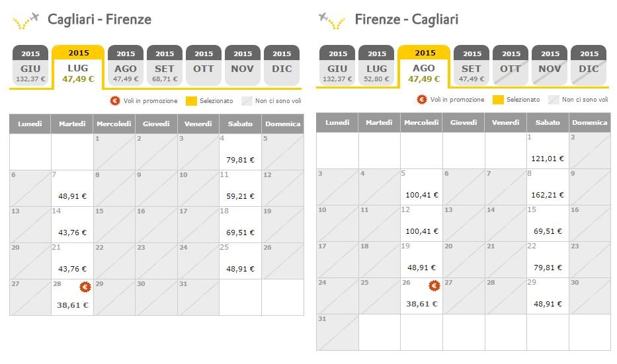Click the Firenze - Cagliari returning plane icon

[332, 21]
